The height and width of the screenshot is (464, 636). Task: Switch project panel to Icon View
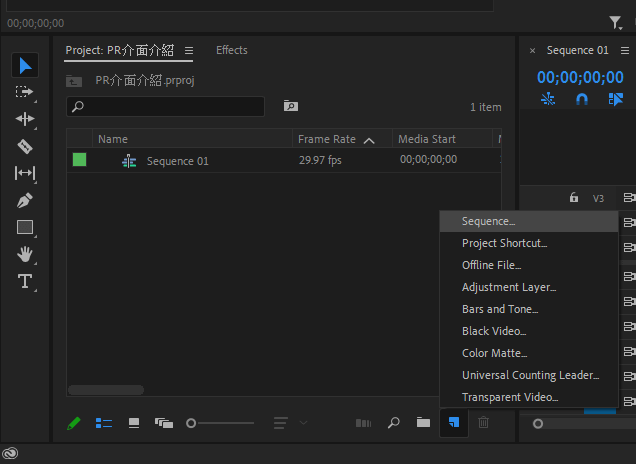tap(134, 423)
